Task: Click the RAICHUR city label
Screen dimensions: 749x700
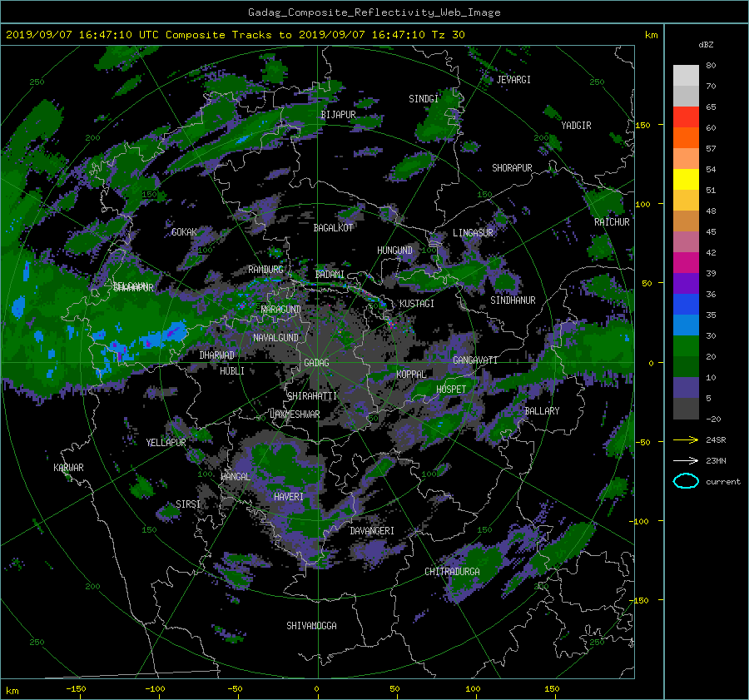Action: (612, 222)
